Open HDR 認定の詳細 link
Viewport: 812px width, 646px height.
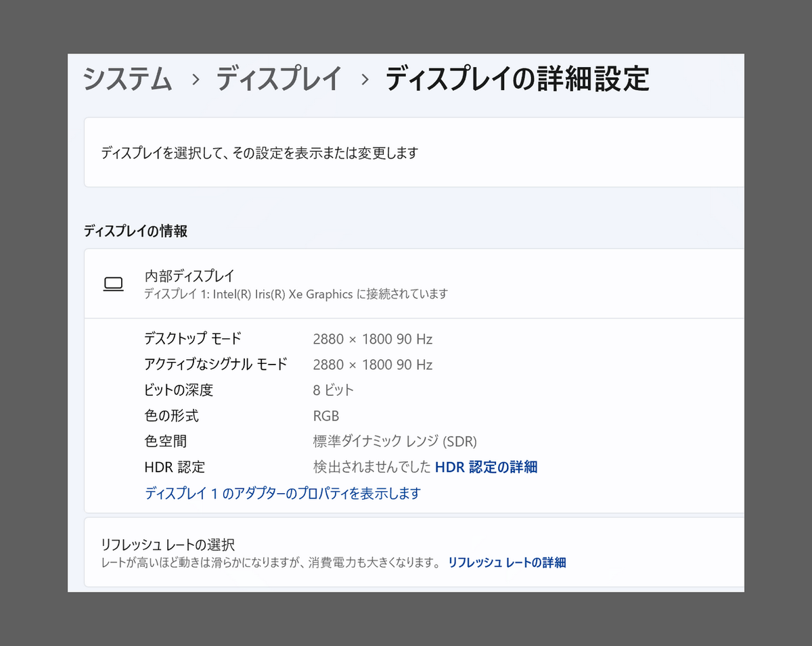[x=486, y=467]
